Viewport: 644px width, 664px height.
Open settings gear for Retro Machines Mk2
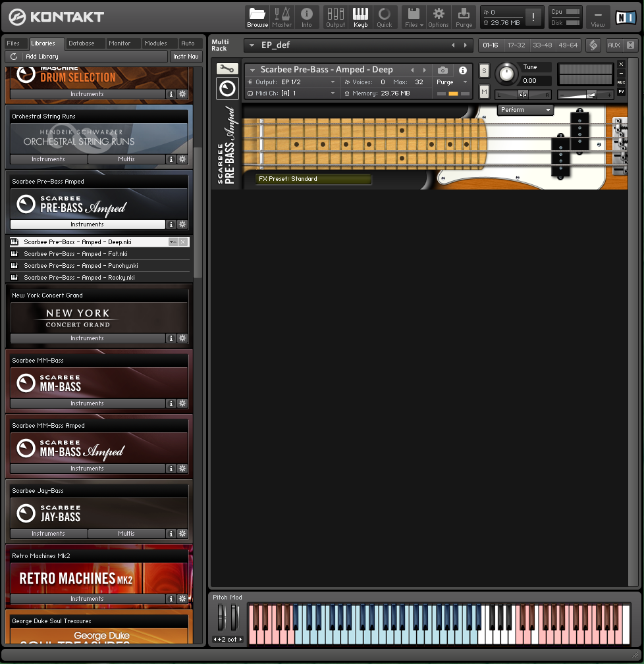tap(182, 599)
